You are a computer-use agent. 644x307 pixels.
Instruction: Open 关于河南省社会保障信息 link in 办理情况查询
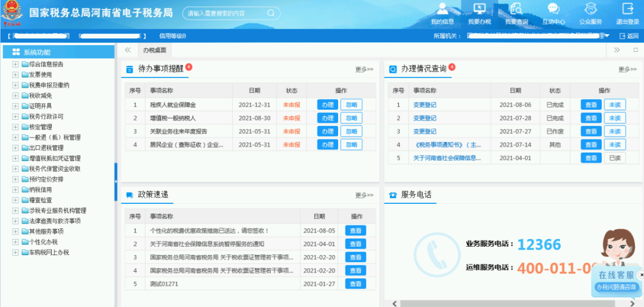click(x=447, y=158)
